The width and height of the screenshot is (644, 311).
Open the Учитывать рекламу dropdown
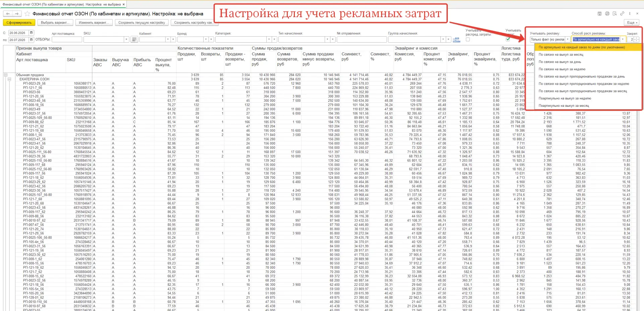[568, 40]
